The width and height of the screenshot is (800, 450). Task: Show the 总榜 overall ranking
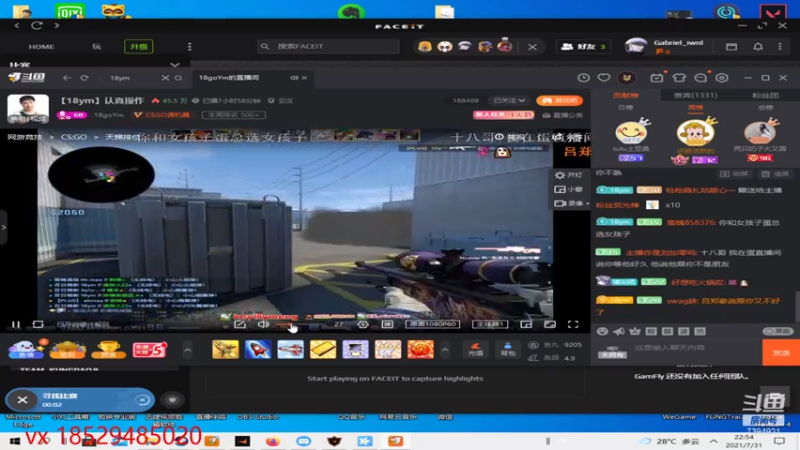pos(765,108)
